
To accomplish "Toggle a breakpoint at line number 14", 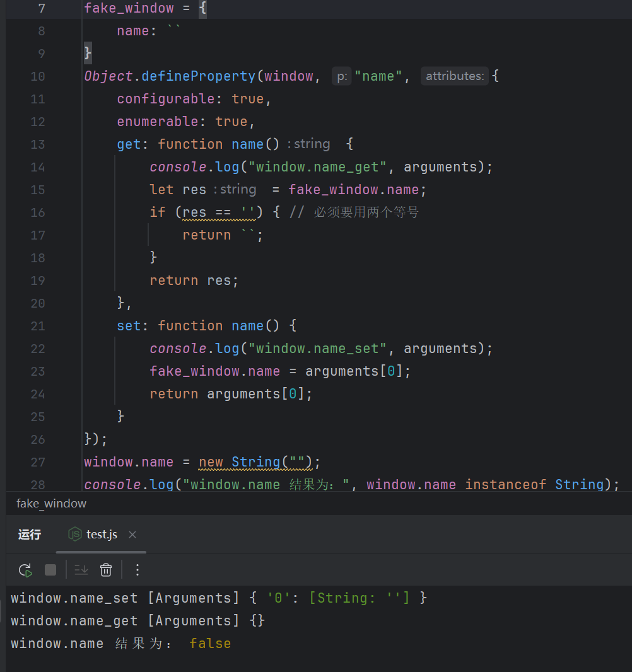I will point(38,167).
